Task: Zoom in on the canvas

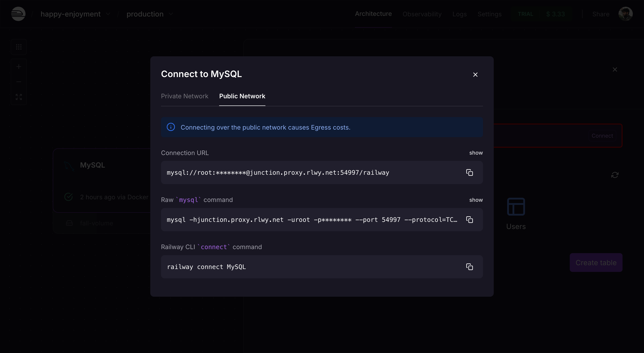Action: (19, 67)
